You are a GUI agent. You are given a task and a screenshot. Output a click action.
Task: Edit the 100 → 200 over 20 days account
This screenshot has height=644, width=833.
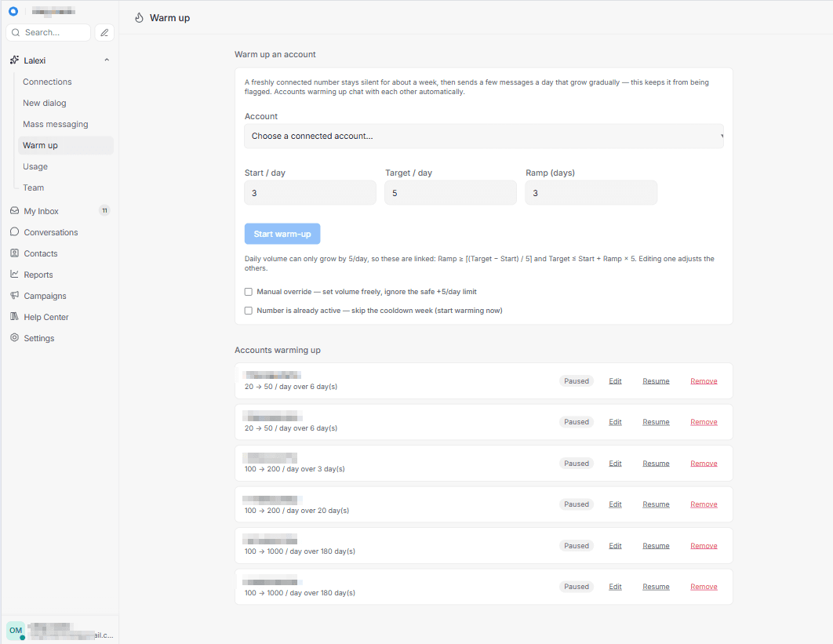click(615, 504)
